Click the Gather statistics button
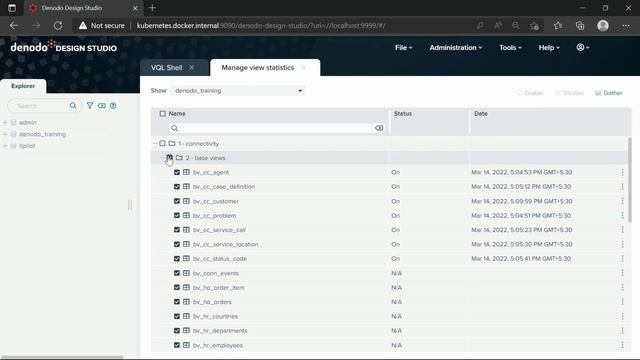The width and height of the screenshot is (640, 360). 609,93
